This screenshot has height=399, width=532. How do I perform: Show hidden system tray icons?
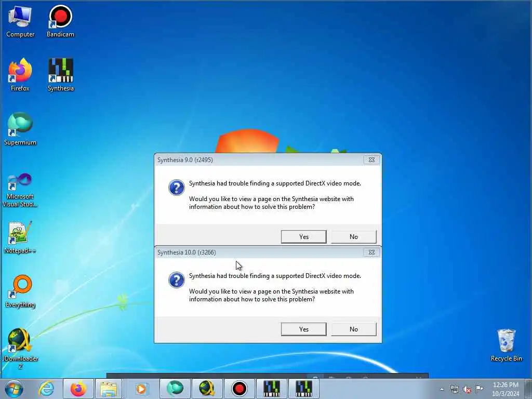[x=442, y=389]
